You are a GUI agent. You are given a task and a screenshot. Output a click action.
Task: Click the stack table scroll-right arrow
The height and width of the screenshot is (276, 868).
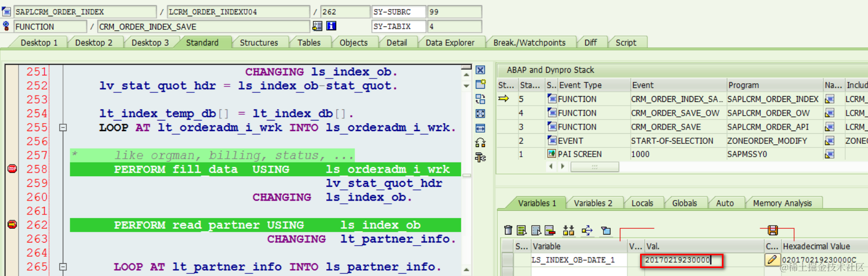point(563,166)
